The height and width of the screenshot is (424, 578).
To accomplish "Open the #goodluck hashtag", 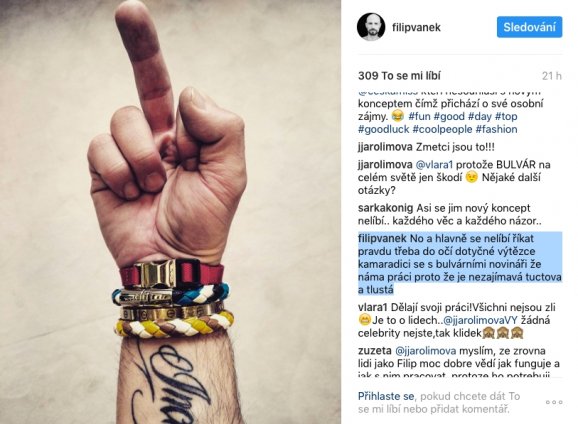I will tap(383, 129).
